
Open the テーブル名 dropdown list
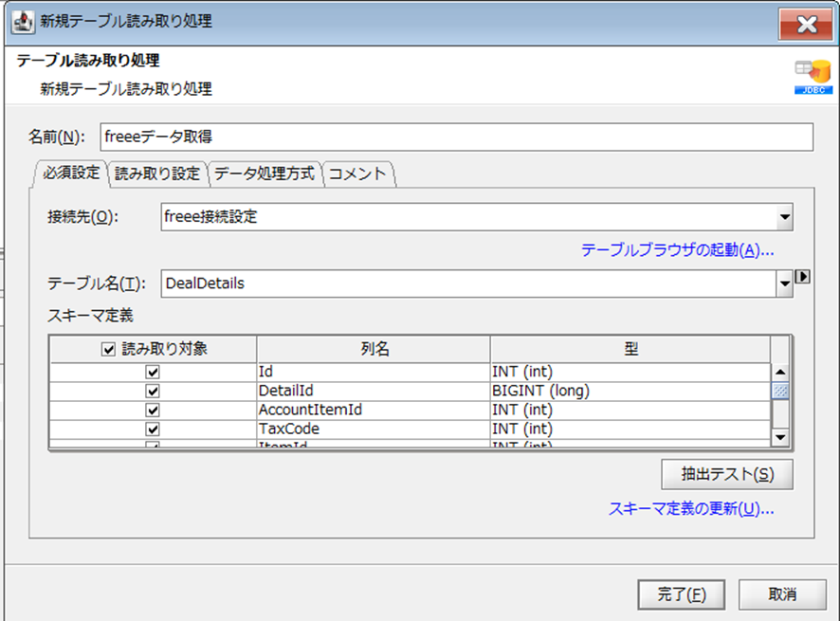click(x=785, y=283)
